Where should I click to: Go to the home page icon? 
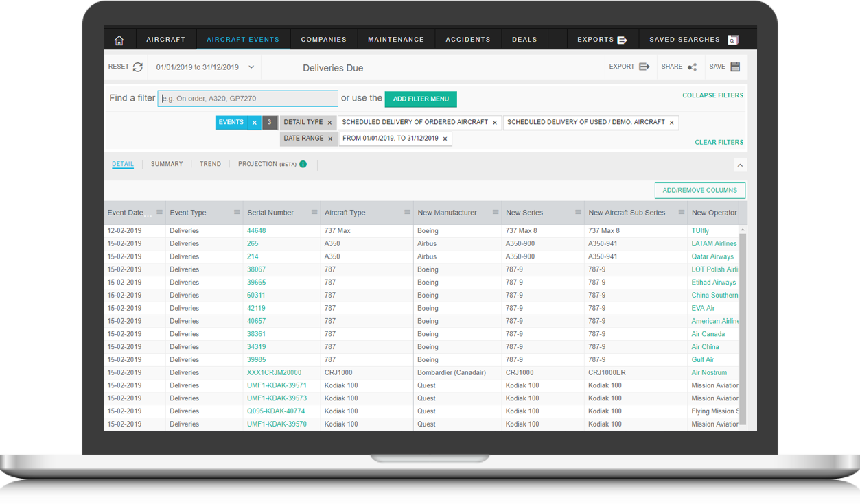click(x=119, y=40)
